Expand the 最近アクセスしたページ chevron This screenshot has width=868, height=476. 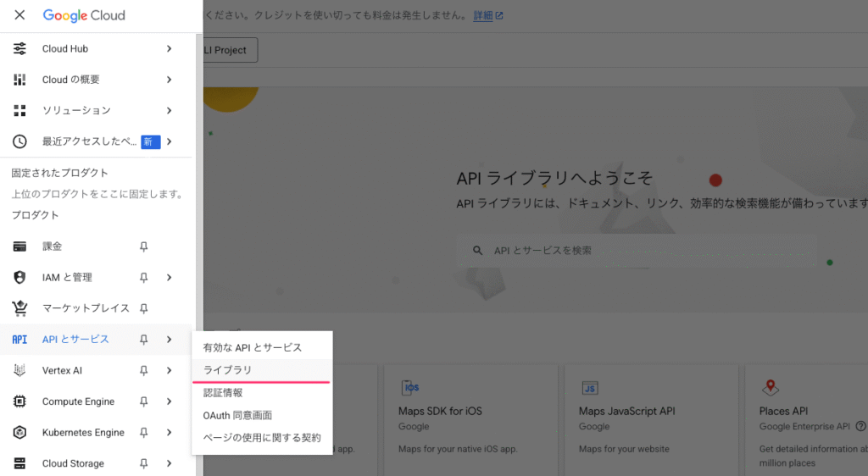pyautogui.click(x=169, y=141)
